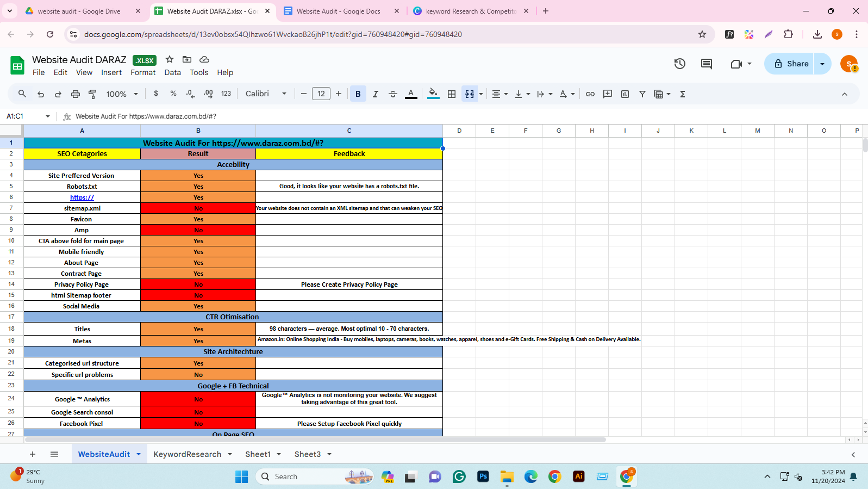Open the Borders tool
The height and width of the screenshot is (489, 868).
click(451, 94)
